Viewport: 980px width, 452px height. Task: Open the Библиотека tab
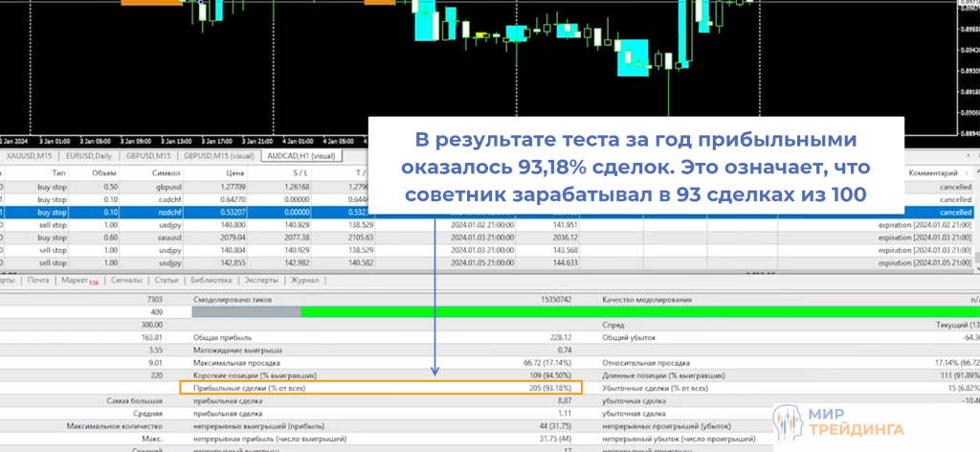click(x=212, y=281)
